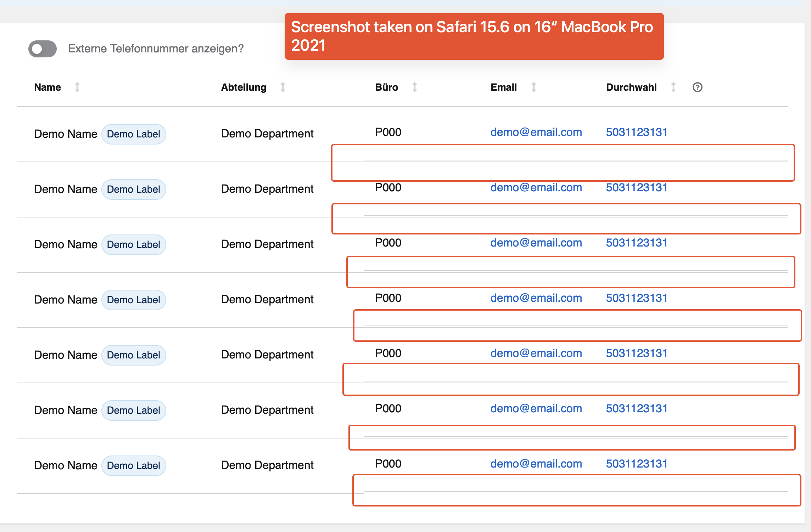Enable 'Externe Telefonnummer anzeigen?' toggle

(42, 49)
